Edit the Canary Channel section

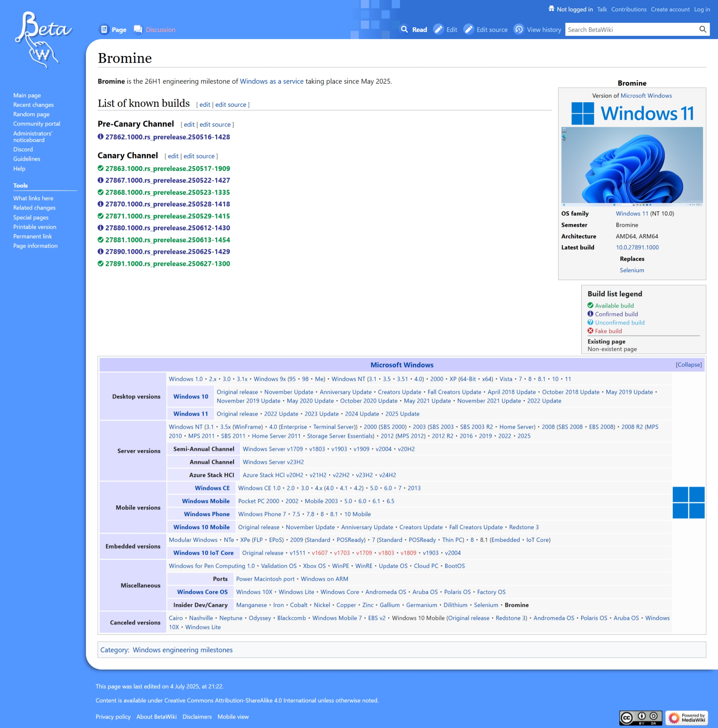point(173,156)
